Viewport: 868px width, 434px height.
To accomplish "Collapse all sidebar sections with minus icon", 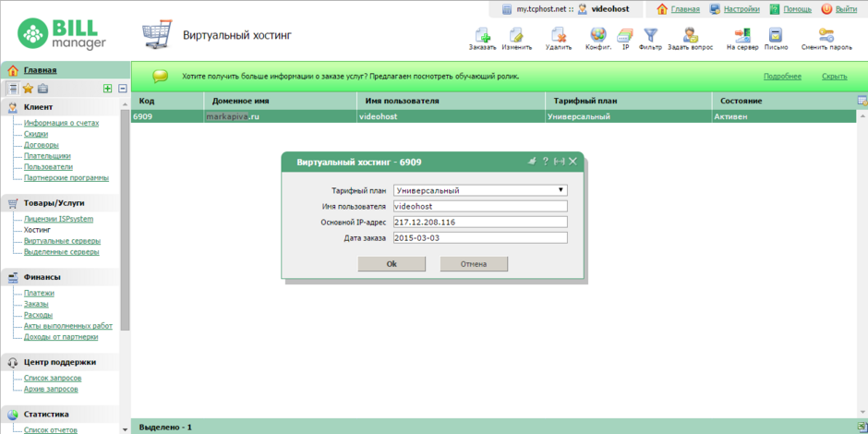I will pyautogui.click(x=123, y=88).
